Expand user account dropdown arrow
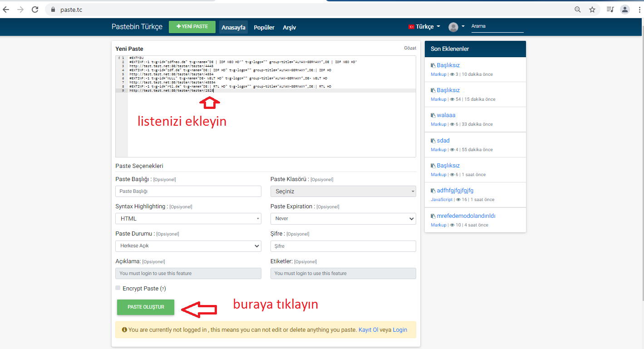 pyautogui.click(x=463, y=26)
